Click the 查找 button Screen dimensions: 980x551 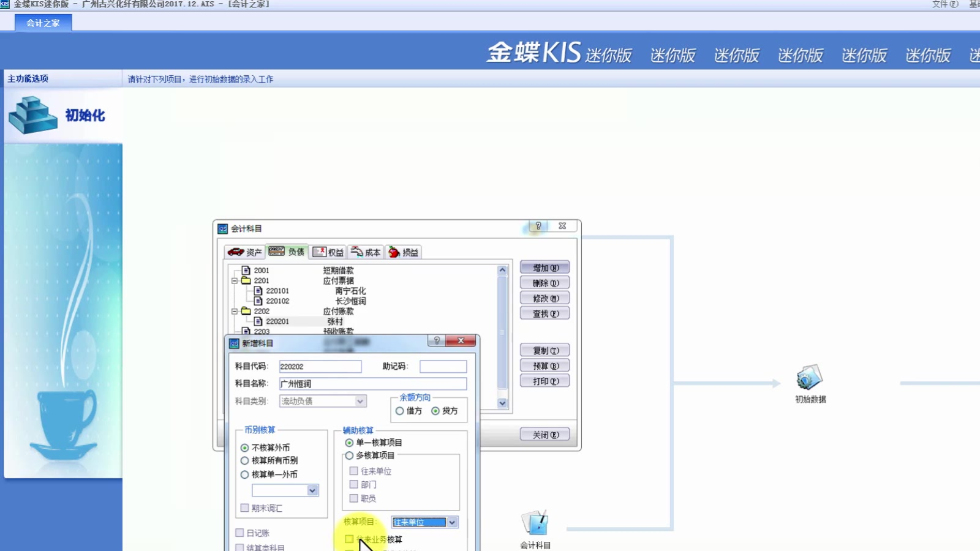pyautogui.click(x=545, y=313)
